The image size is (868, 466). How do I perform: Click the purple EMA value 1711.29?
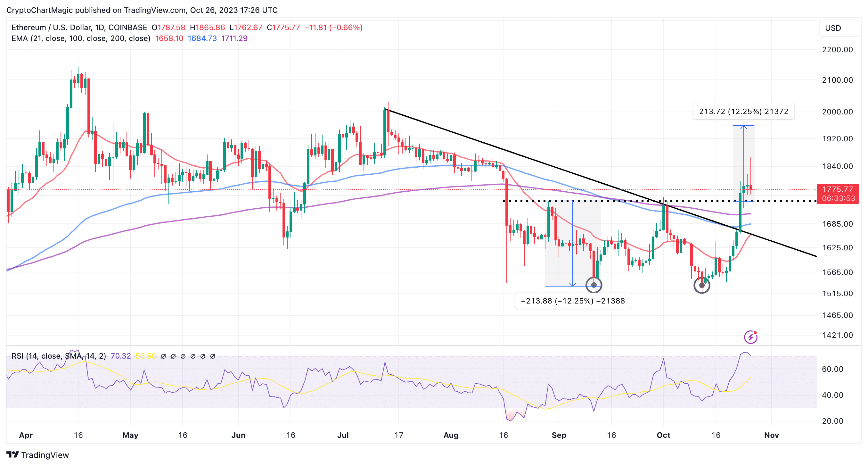[x=234, y=38]
